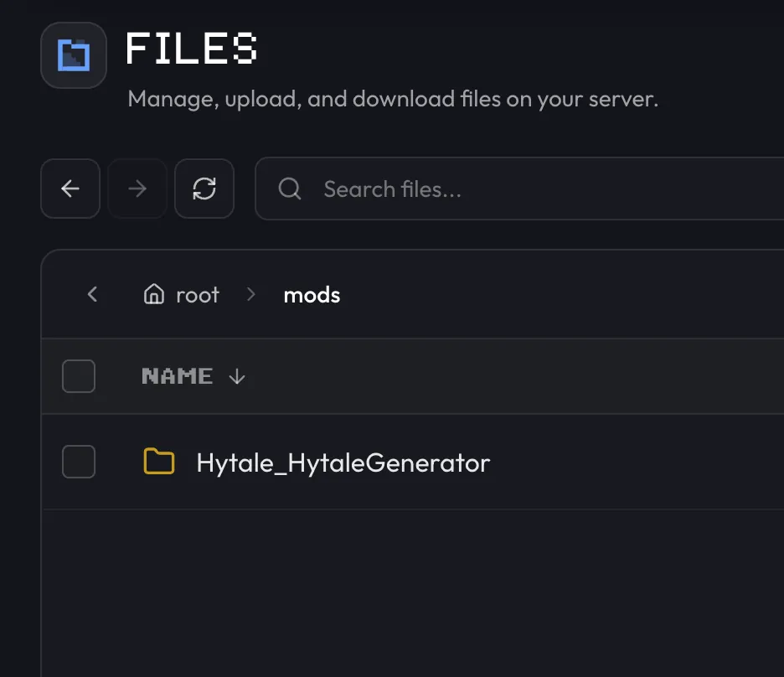This screenshot has width=784, height=677.
Task: Go back with the left arrow button
Action: pos(70,189)
